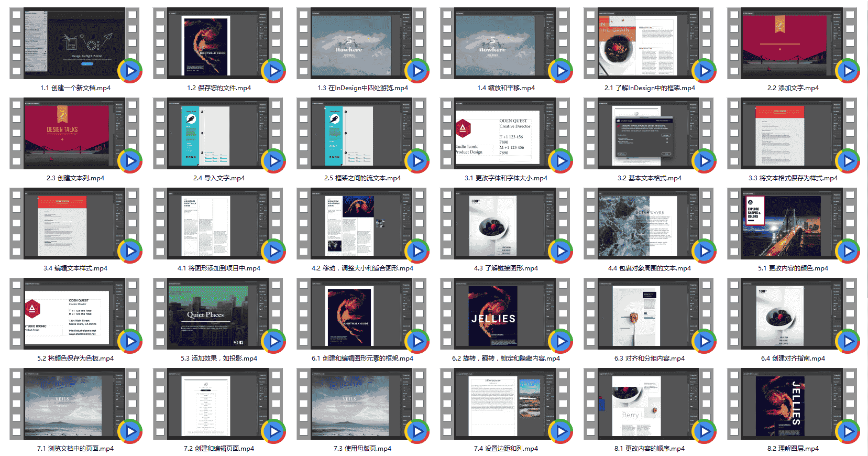This screenshot has width=868, height=456.
Task: Click the play badge on 1.1 创建一个新文档.mp4
Action: (130, 71)
